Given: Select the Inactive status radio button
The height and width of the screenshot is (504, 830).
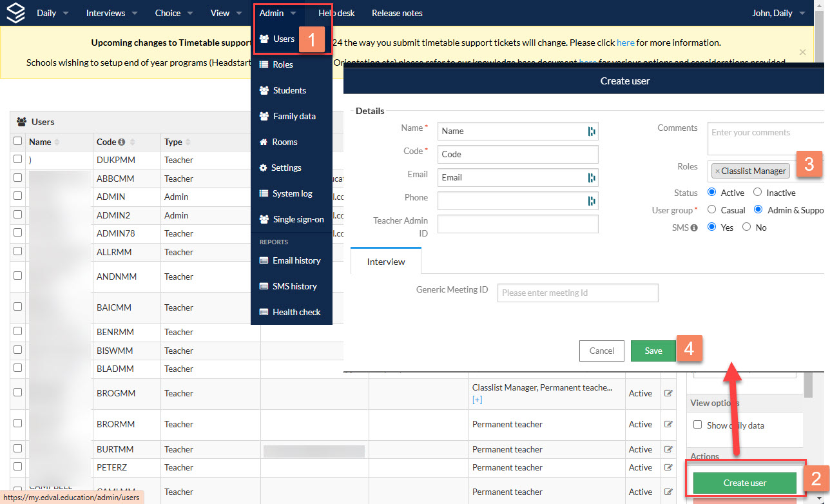Looking at the screenshot, I should (758, 192).
